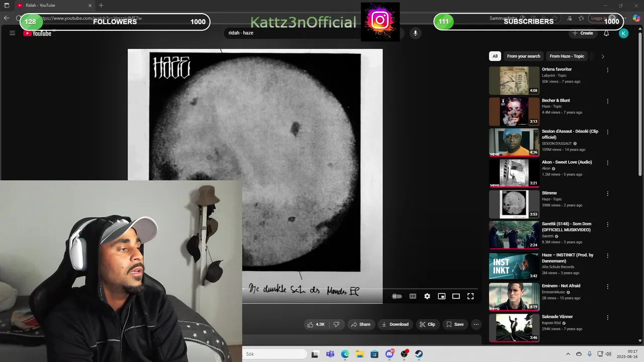644x362 pixels.
Task: Open options menu for Sexion d'Assaut Désolé
Action: click(607, 132)
